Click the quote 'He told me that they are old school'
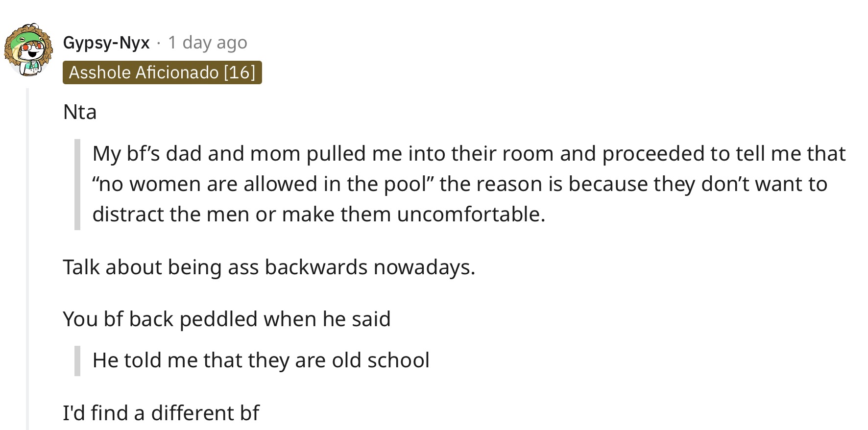This screenshot has height=430, width=868. point(261,360)
